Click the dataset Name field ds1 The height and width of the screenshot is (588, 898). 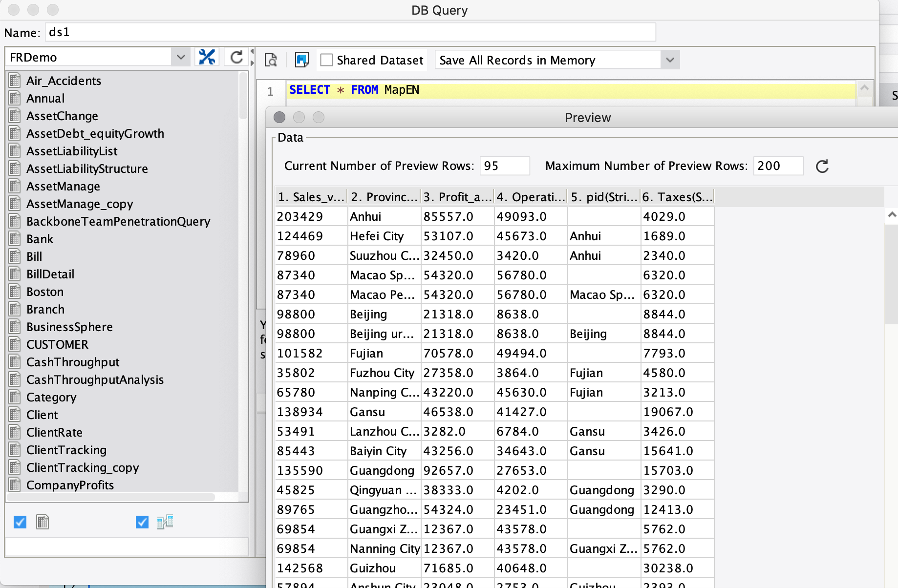click(350, 32)
